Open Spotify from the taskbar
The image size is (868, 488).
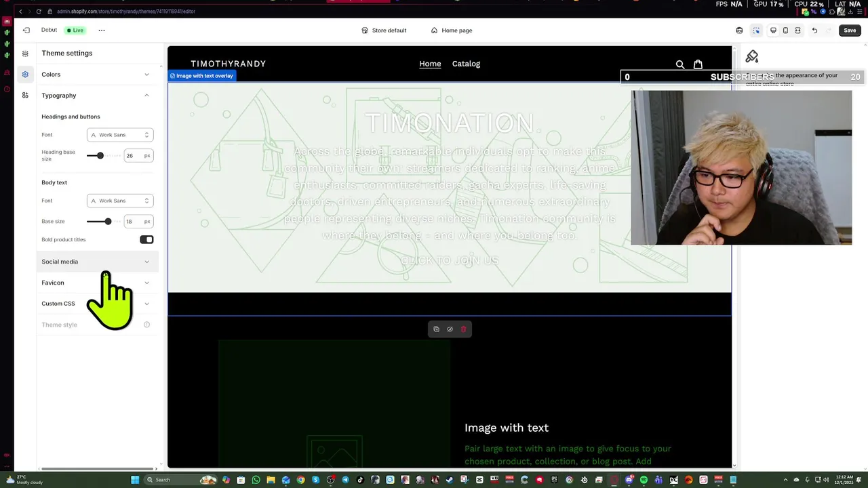[644, 480]
